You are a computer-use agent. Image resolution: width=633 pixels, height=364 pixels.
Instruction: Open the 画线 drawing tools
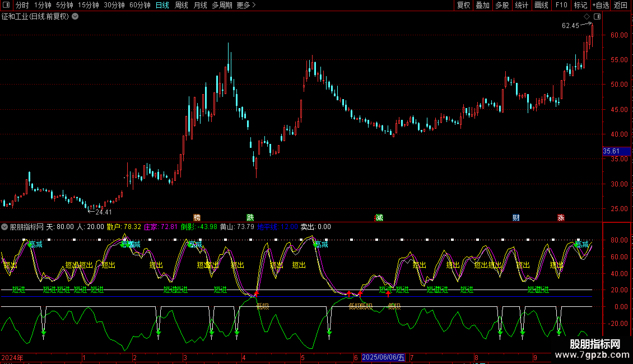point(541,5)
